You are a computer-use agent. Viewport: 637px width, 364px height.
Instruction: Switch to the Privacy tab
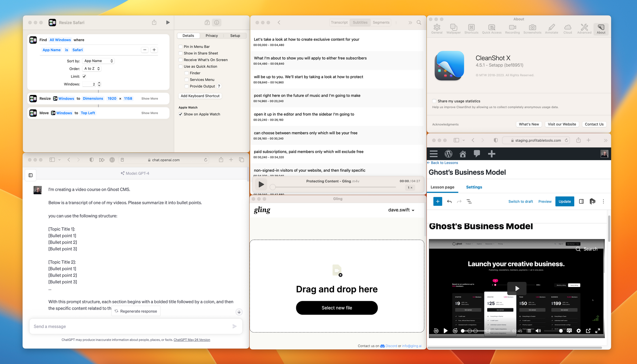click(x=211, y=36)
